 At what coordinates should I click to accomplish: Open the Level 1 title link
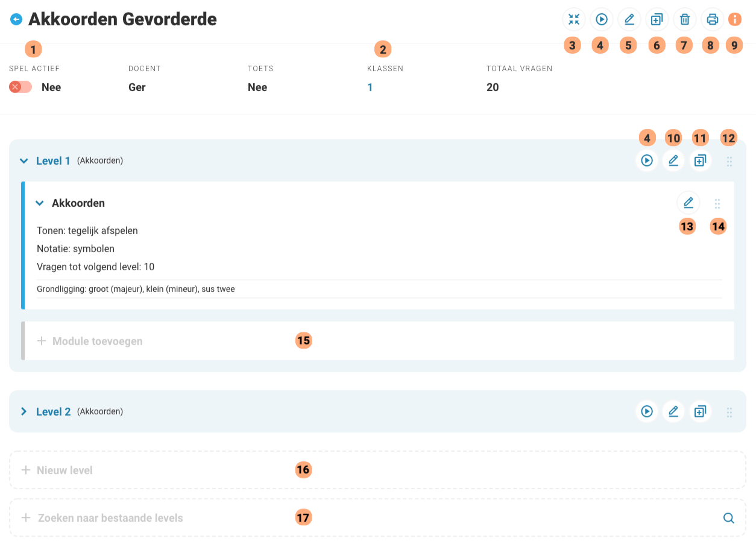click(x=53, y=161)
